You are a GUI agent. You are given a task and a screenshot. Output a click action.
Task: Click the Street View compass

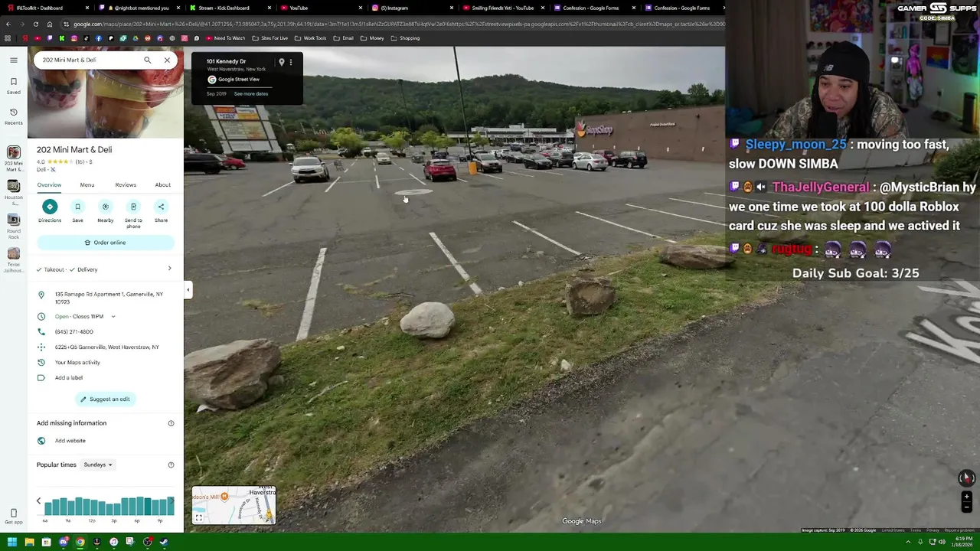(x=966, y=478)
